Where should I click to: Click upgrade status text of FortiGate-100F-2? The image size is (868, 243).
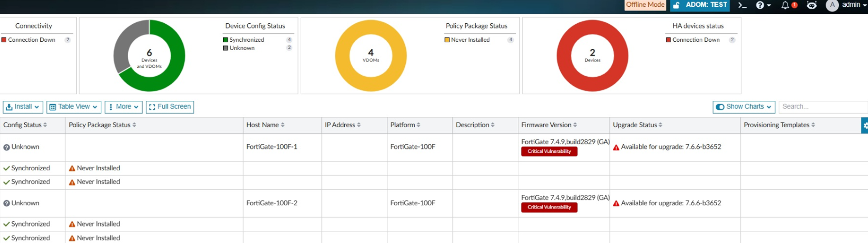[x=671, y=203]
